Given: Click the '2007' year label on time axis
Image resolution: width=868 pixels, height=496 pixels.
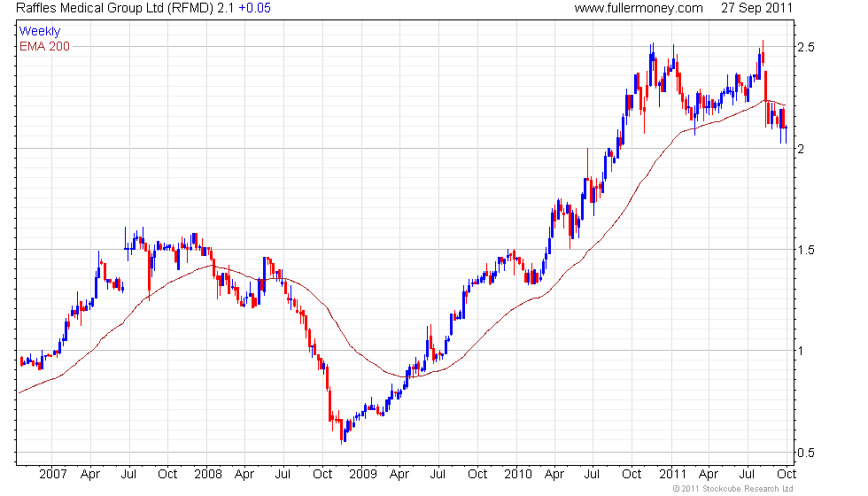Looking at the screenshot, I should click(x=53, y=475).
